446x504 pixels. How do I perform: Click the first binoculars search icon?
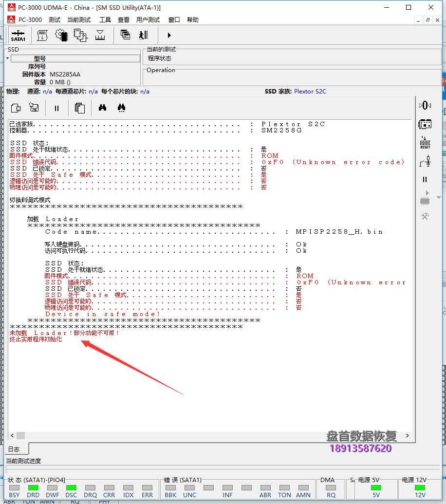pyautogui.click(x=102, y=108)
